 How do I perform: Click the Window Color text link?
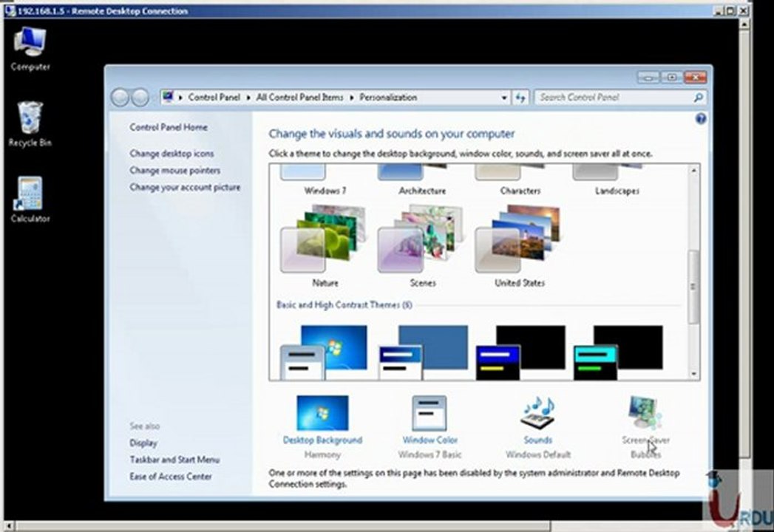point(430,440)
